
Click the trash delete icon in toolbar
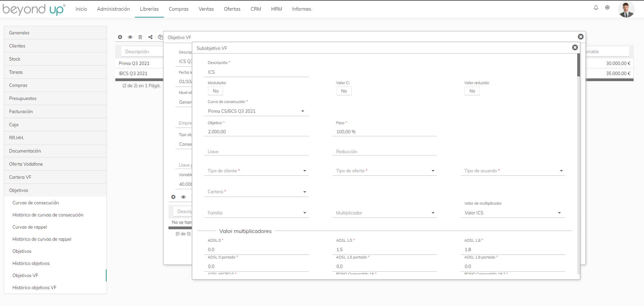tap(140, 37)
